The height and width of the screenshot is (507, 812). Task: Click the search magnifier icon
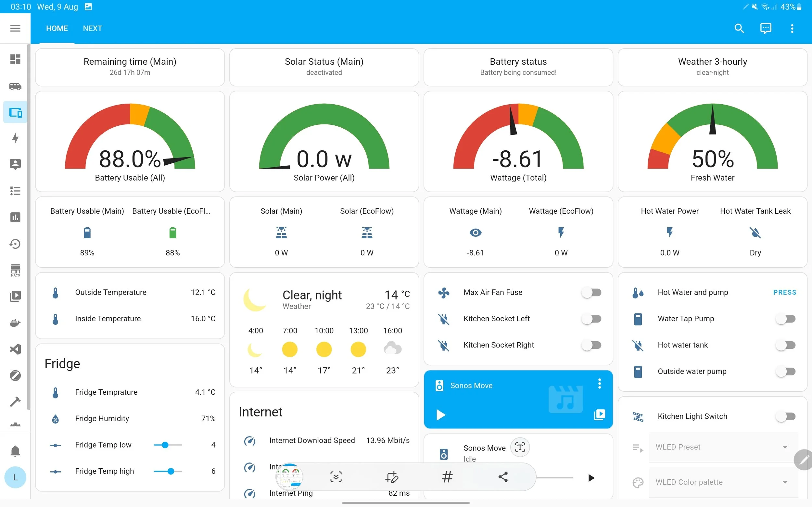tap(739, 28)
